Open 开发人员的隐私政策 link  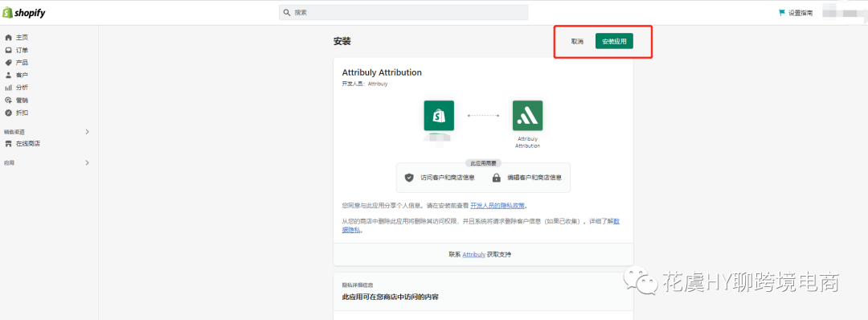497,205
